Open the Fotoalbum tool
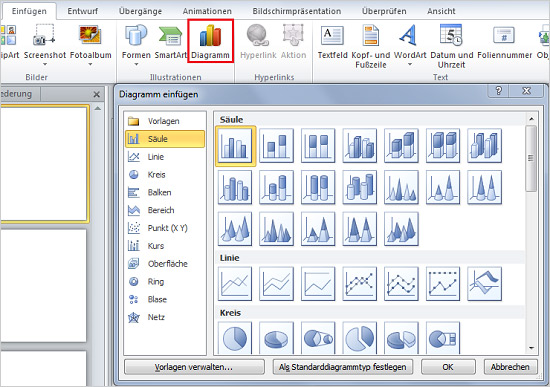Image resolution: width=550 pixels, height=387 pixels. (x=90, y=45)
